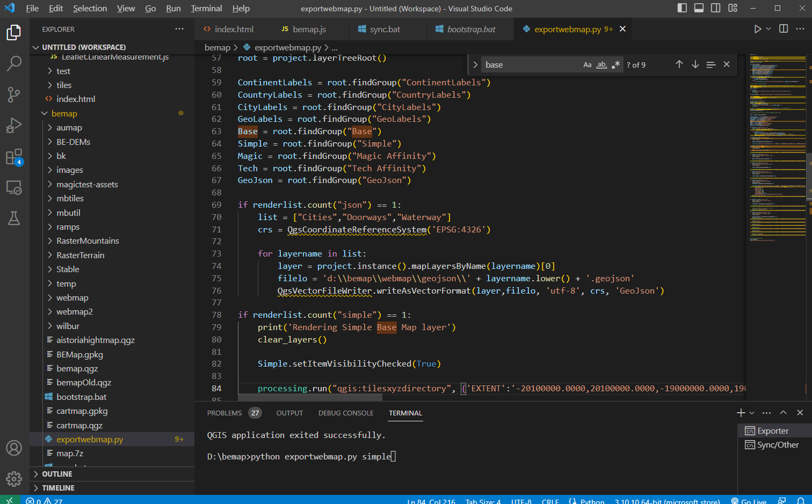Viewport: 812px width, 504px height.
Task: Toggle Match Whole Word in find widget
Action: pos(601,65)
